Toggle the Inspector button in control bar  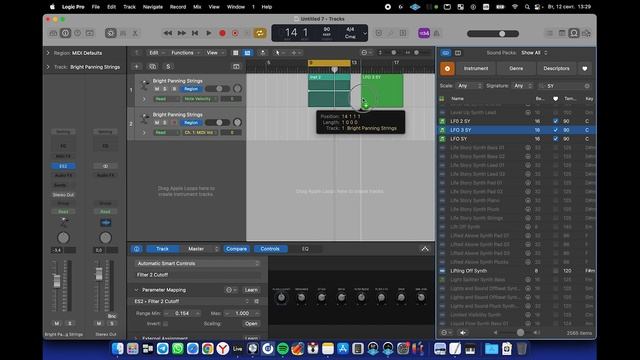click(x=65, y=33)
